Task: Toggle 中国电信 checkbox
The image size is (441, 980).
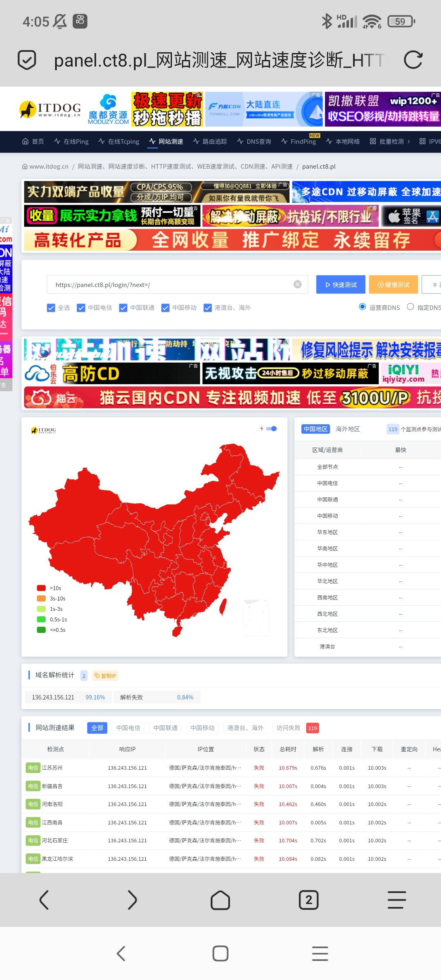Action: [x=81, y=308]
